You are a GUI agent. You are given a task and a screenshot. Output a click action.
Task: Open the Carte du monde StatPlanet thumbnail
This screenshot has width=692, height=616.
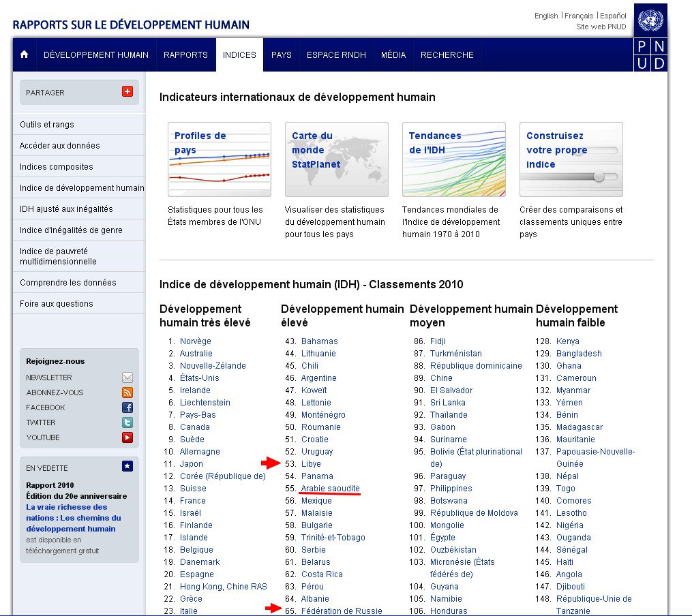tap(337, 159)
